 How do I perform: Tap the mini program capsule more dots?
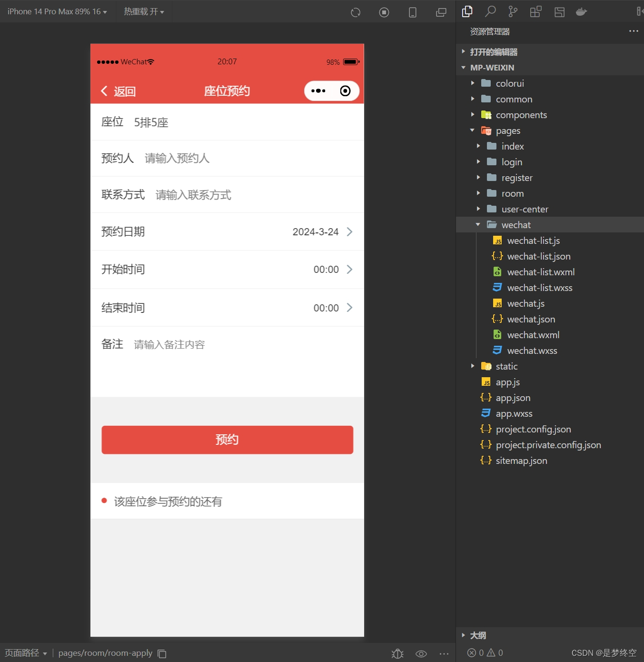tap(318, 91)
